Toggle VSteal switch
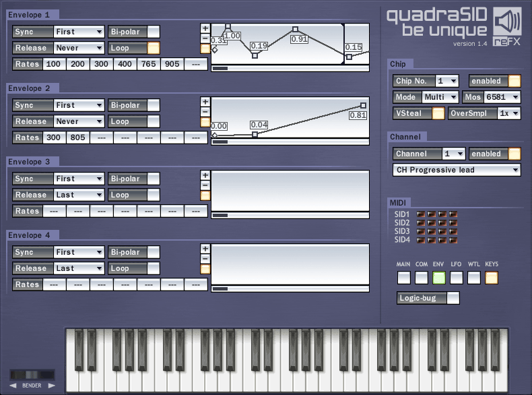 click(x=438, y=113)
